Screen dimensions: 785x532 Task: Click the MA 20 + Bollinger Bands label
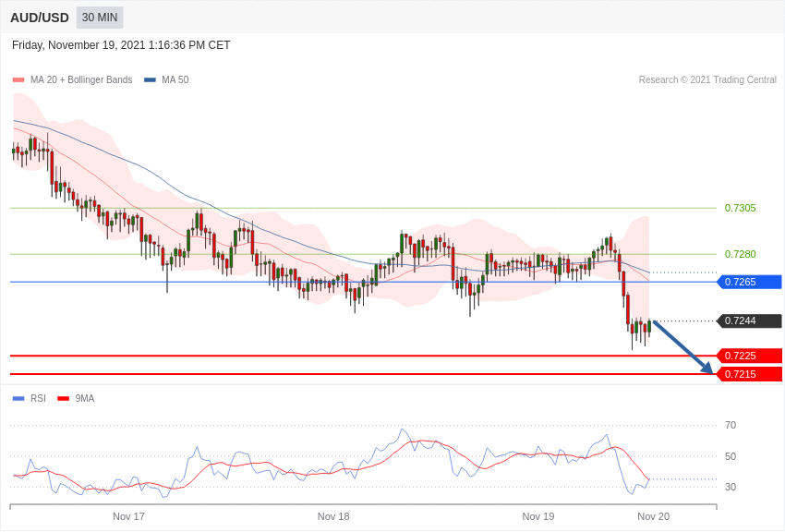pos(81,80)
